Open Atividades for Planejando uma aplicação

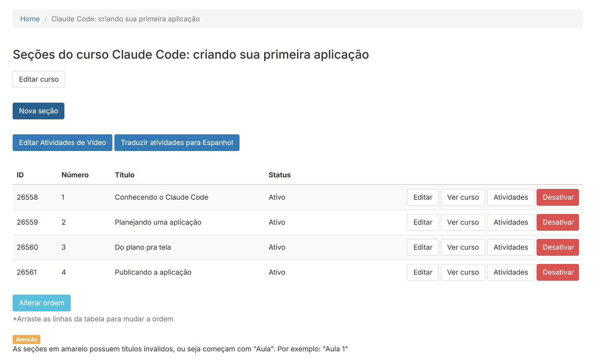tap(511, 222)
